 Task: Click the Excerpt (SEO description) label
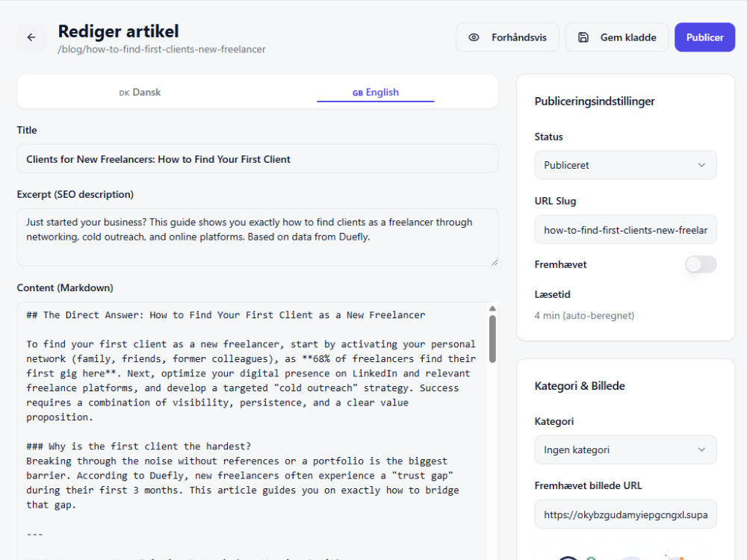click(x=75, y=195)
